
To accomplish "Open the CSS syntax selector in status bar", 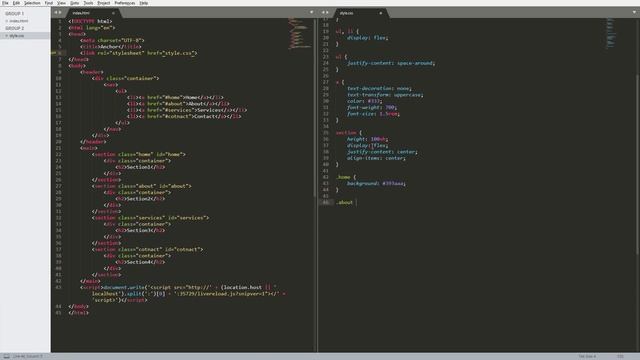I will click(620, 356).
